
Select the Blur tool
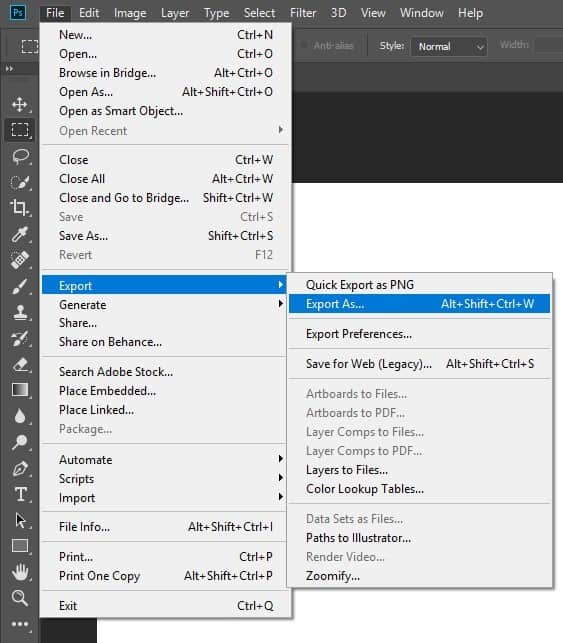(x=20, y=416)
